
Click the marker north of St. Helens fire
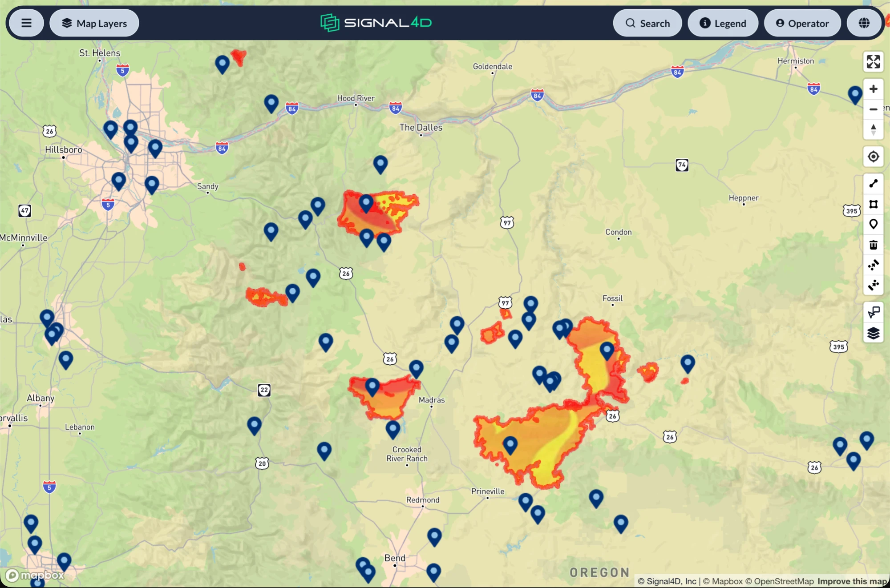[x=222, y=64]
